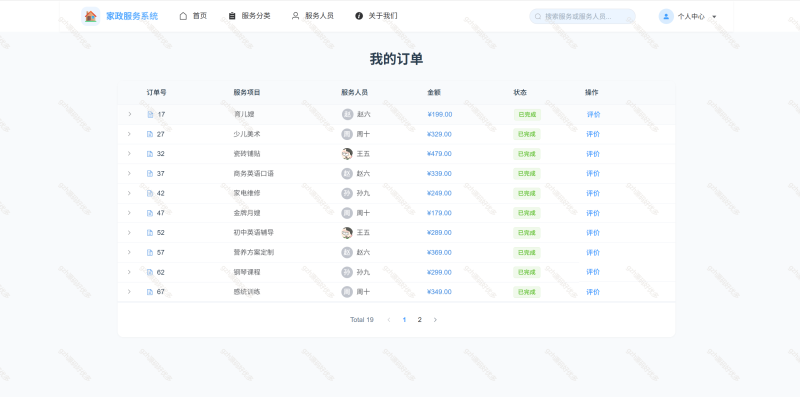Open the 服务分类 menu item

pyautogui.click(x=249, y=16)
